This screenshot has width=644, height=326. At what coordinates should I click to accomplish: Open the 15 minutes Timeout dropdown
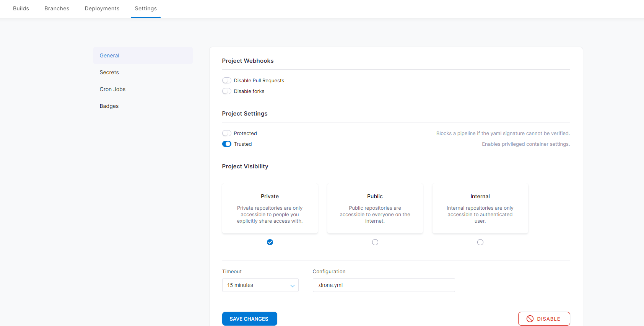[260, 285]
